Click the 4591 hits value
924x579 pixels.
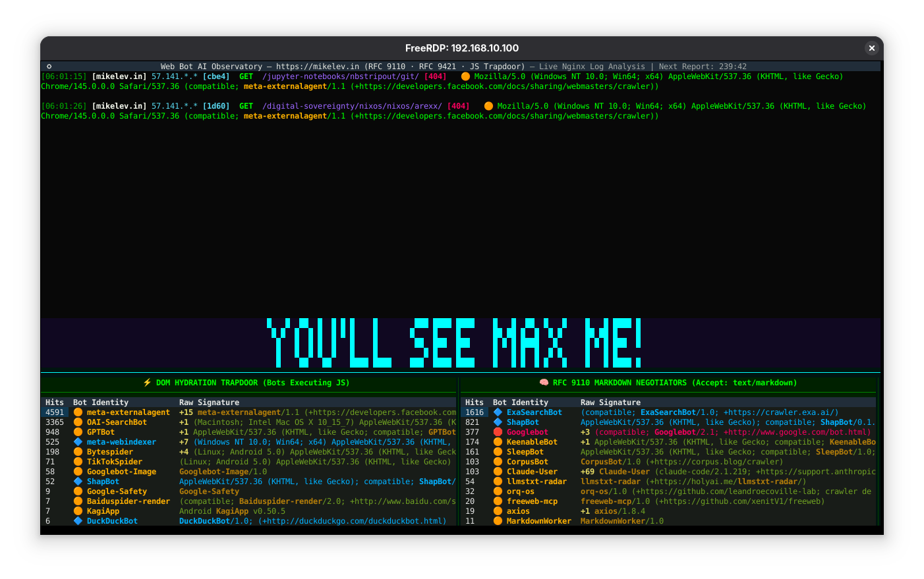click(x=55, y=412)
